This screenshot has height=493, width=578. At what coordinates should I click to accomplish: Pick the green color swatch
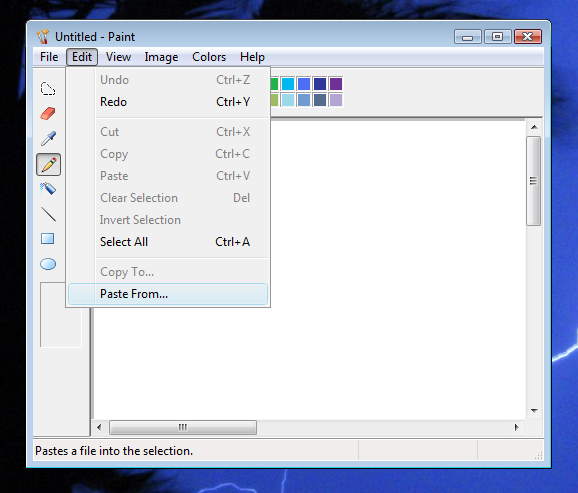(x=275, y=84)
